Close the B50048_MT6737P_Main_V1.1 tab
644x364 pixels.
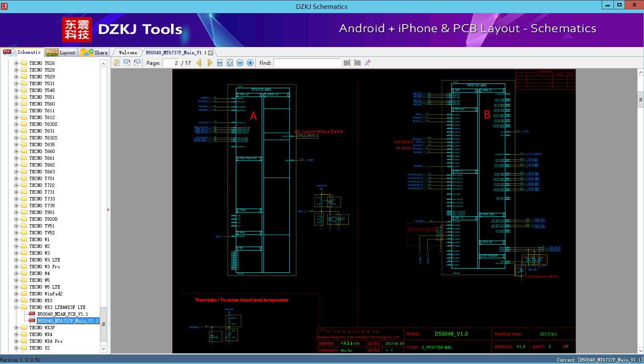click(x=211, y=53)
